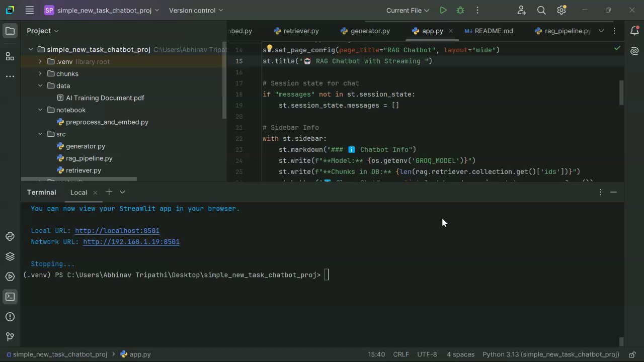Open the AI Assistant swirl icon
The width and height of the screenshot is (644, 362).
[x=634, y=51]
